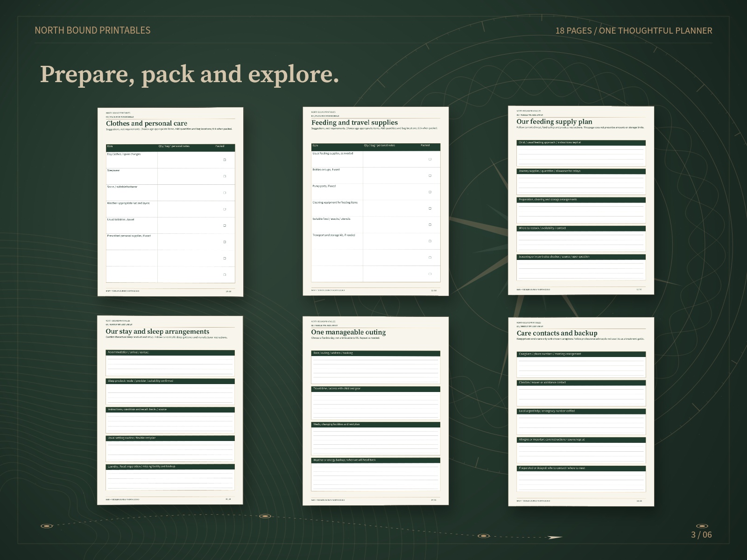This screenshot has height=560, width=747.
Task: Click the arrow icon ending the dotted route
Action: click(x=555, y=538)
